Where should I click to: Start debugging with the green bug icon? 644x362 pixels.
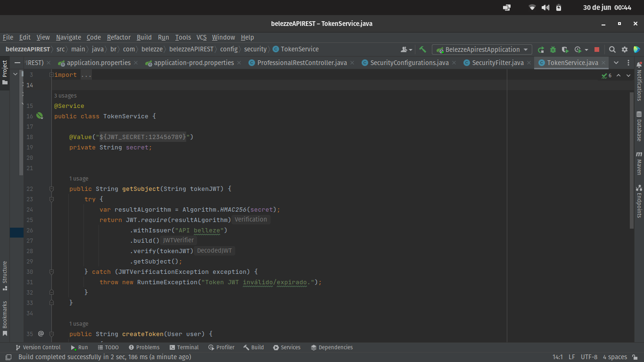click(x=553, y=49)
